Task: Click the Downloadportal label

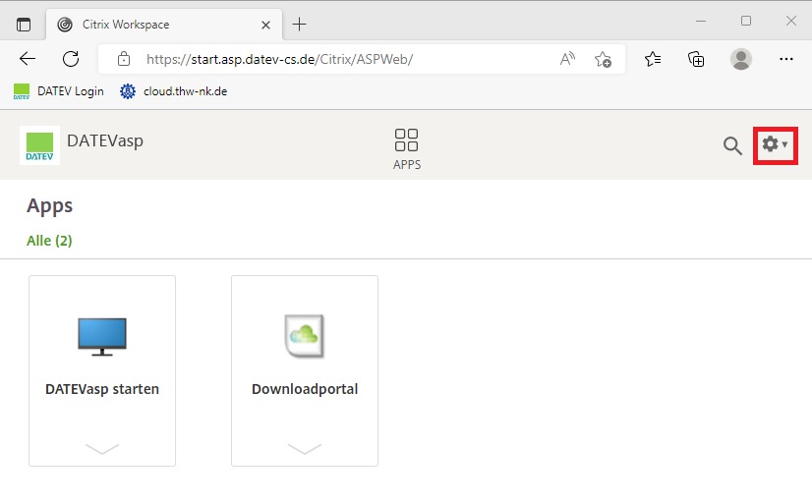Action: pos(305,389)
